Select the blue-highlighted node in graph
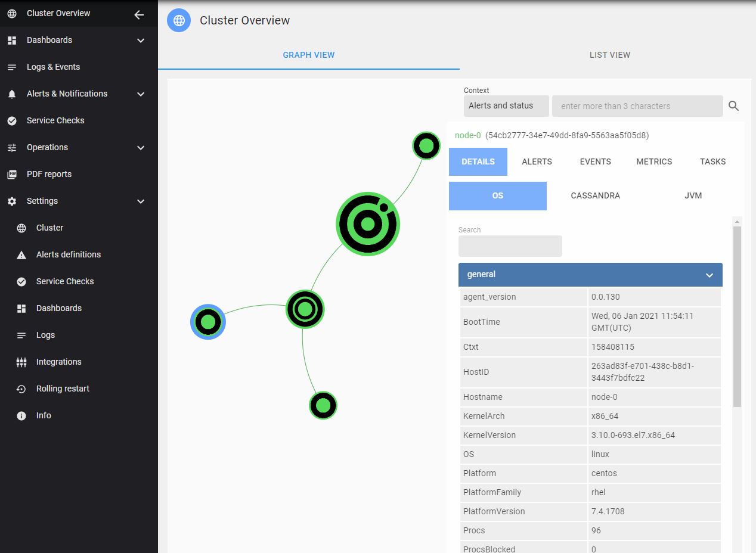The height and width of the screenshot is (553, 756). tap(208, 322)
